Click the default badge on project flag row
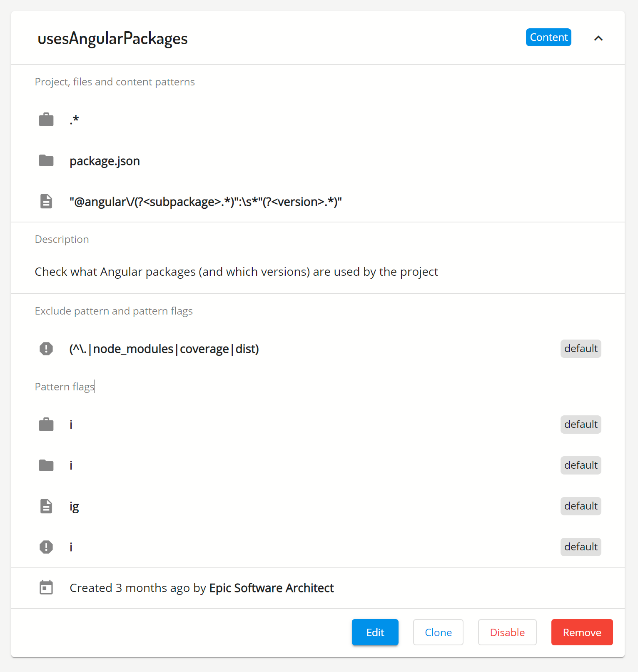This screenshot has height=672, width=638. pos(581,424)
